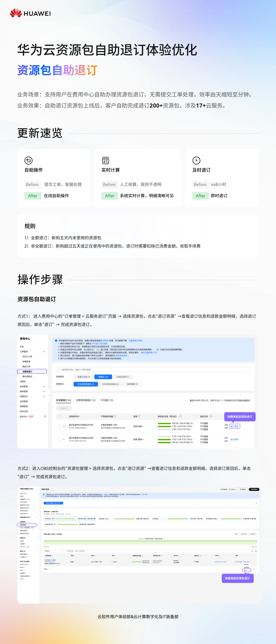Click external-link icon beside 数据快递服务
The height and width of the screenshot is (644, 276).
28,554
